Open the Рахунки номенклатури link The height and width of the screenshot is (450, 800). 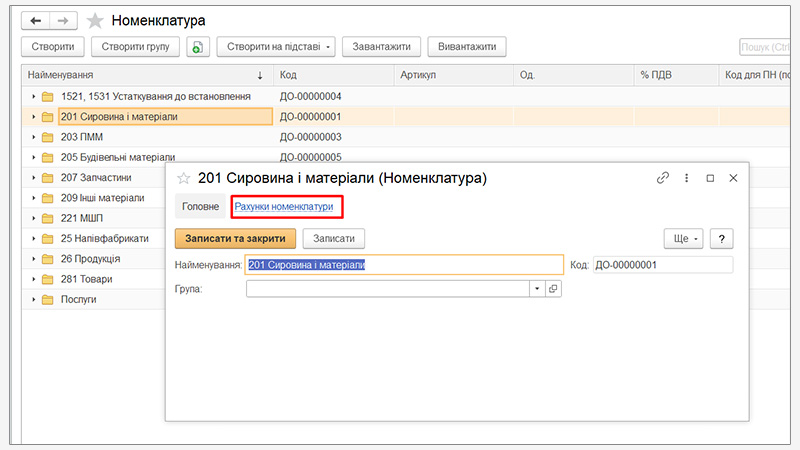284,206
